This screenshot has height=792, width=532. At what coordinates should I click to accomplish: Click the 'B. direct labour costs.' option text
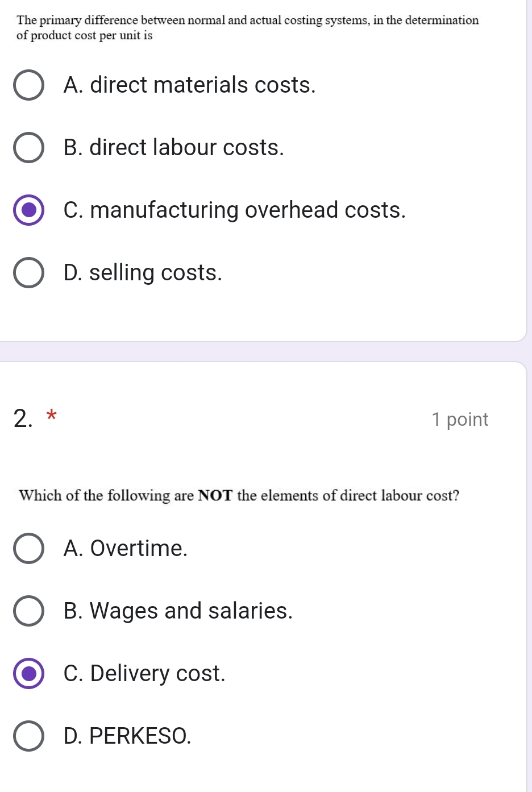point(173,148)
